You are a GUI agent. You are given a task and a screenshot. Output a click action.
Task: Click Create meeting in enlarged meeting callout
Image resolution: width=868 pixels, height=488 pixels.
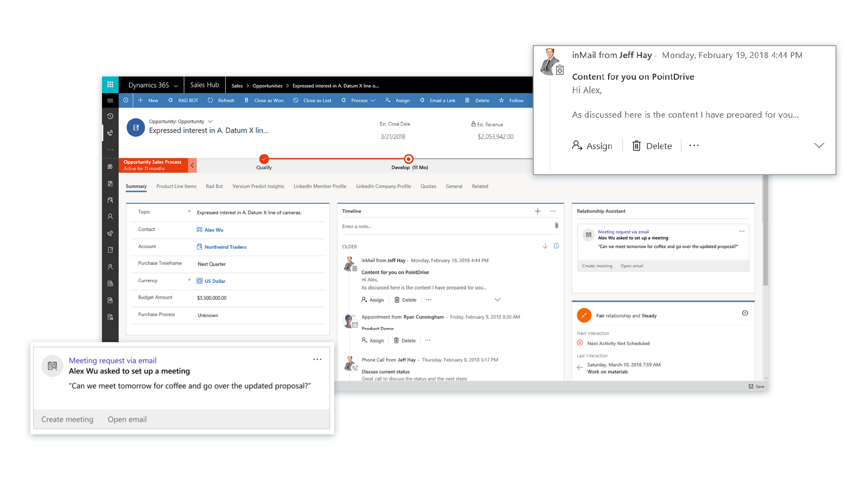tap(67, 419)
